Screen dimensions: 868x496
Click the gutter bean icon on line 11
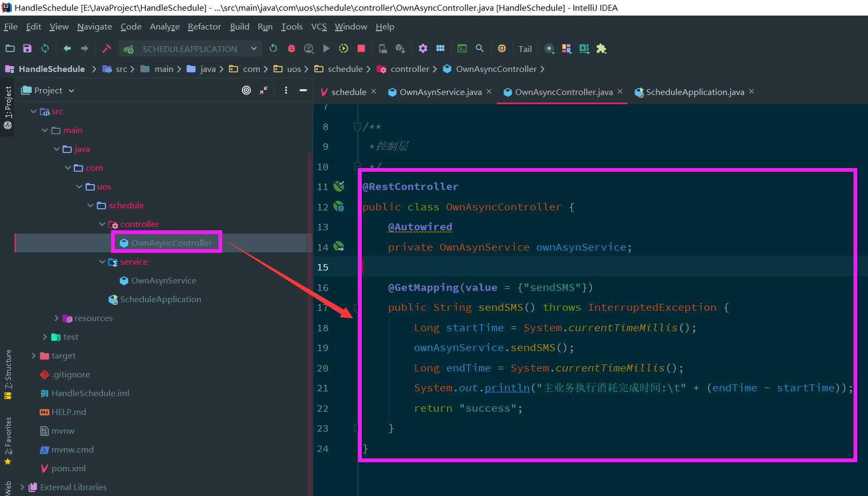[x=339, y=186]
